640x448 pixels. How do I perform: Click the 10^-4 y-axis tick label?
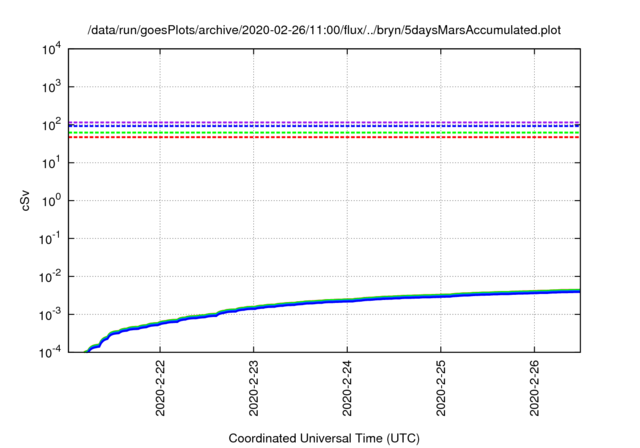click(50, 352)
